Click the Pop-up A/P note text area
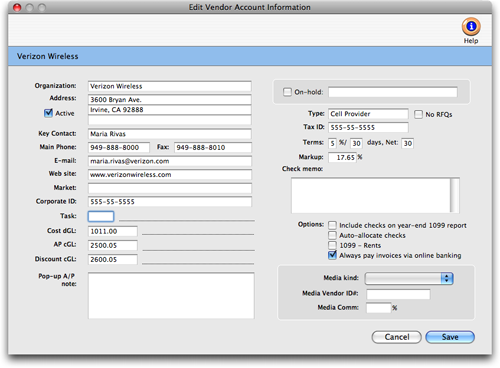 pyautogui.click(x=171, y=296)
